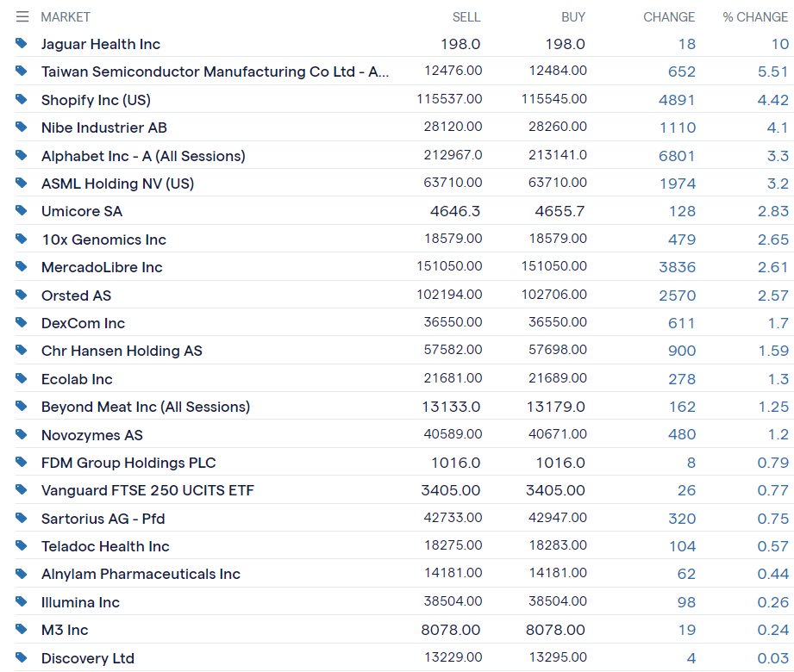The height and width of the screenshot is (672, 794).
Task: Click the percent change 0.24 for M3 Inc
Action: click(772, 630)
